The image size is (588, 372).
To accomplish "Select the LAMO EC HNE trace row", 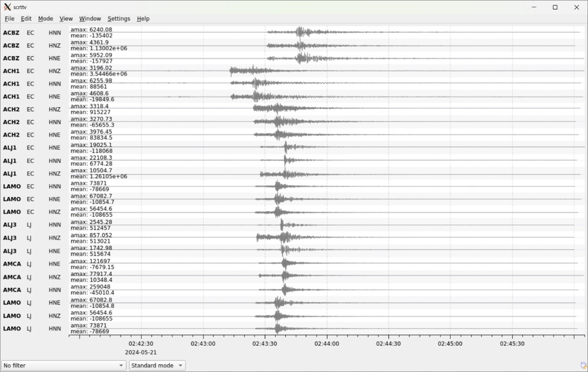I will click(x=293, y=199).
